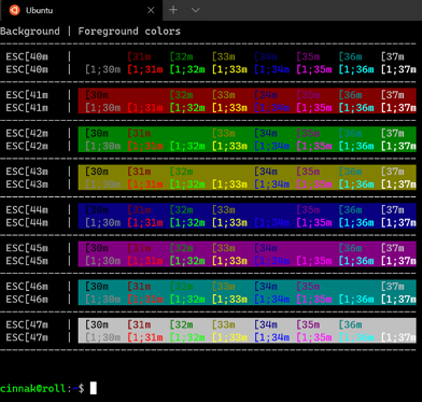
Task: Click red [31m on the teal background
Action: [139, 286]
